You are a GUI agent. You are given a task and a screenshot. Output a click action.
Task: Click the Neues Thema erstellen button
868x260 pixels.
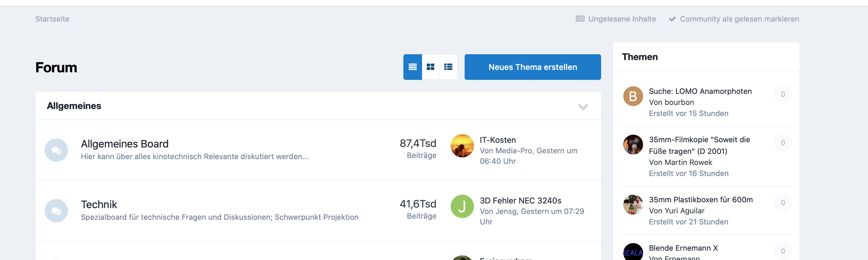[x=532, y=67]
